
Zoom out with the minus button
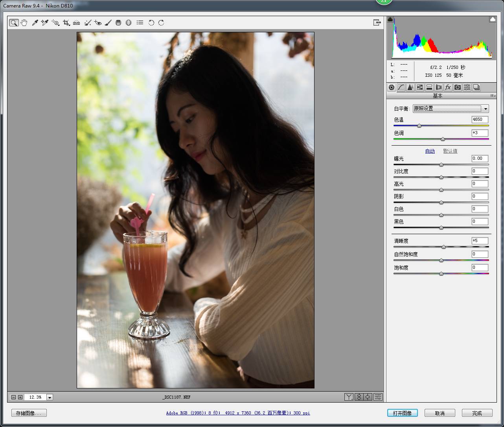pos(14,397)
